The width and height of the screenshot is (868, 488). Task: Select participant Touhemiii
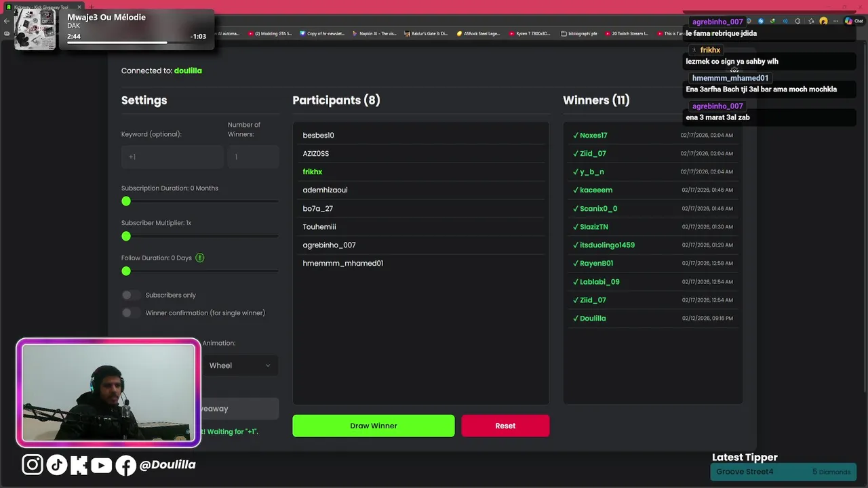pos(420,226)
